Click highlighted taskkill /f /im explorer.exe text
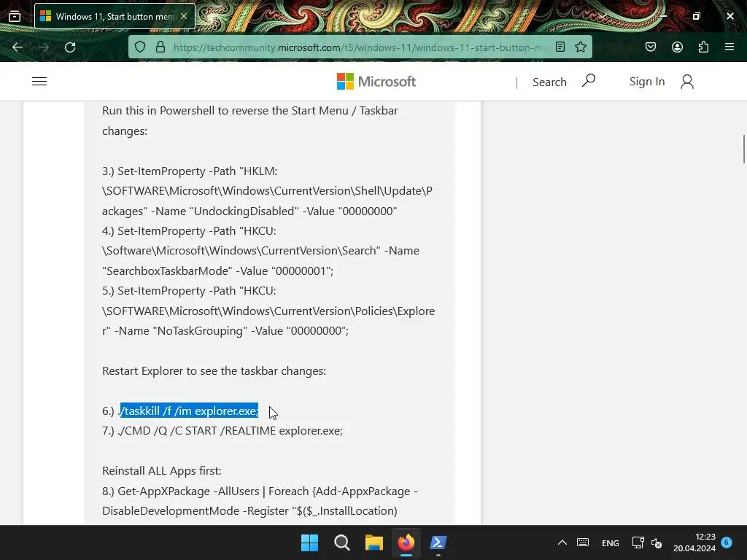The width and height of the screenshot is (747, 560). 189,411
